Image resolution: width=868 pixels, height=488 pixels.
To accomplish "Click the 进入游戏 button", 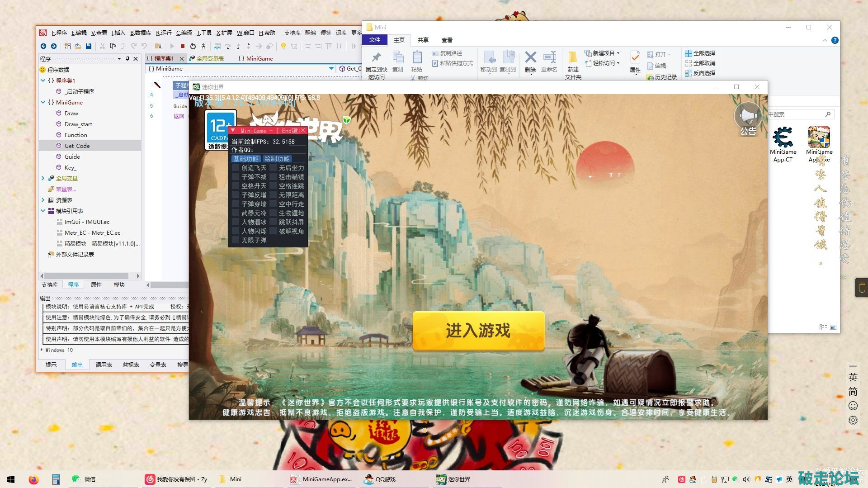I will click(x=478, y=331).
